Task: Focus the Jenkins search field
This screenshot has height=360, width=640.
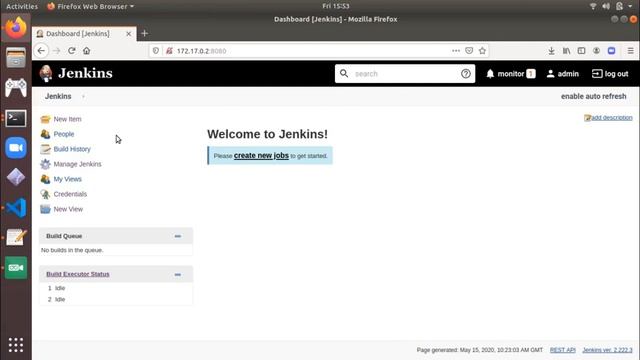Action: click(404, 74)
